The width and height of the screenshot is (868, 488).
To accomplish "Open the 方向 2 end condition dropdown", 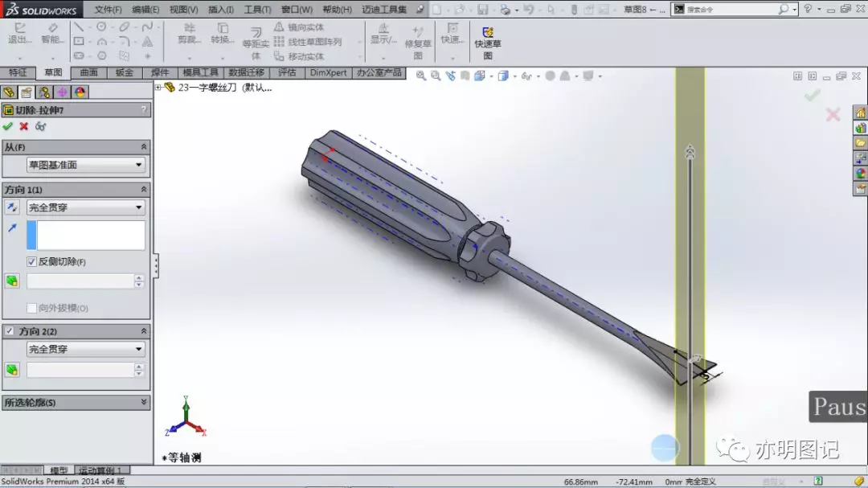I will (85, 349).
